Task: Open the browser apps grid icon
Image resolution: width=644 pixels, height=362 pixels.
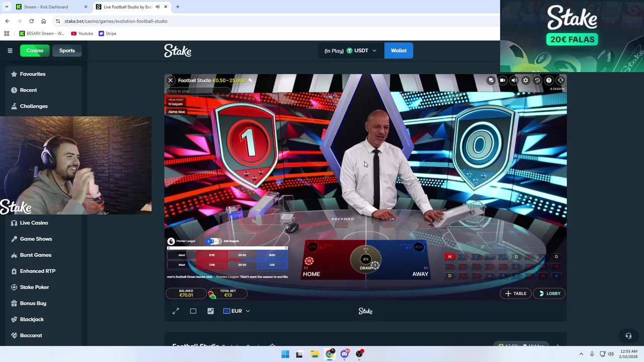Action: coord(7,34)
